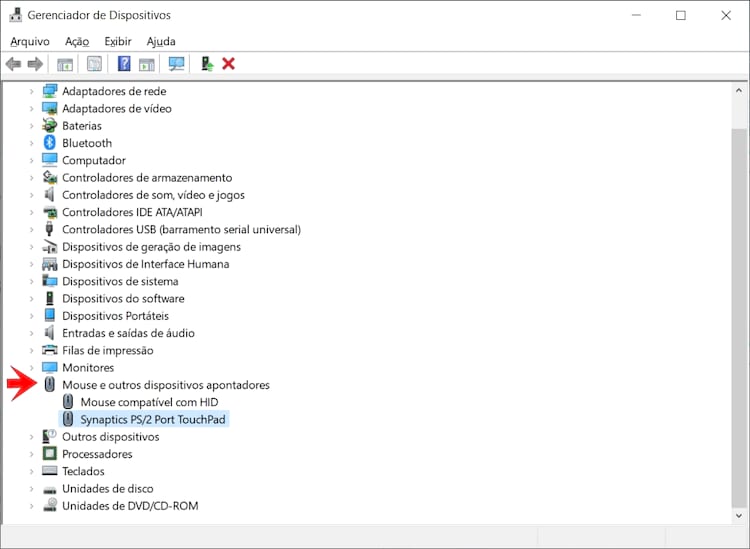Click the Gerenciador de Dispositivos title icon

click(x=15, y=15)
